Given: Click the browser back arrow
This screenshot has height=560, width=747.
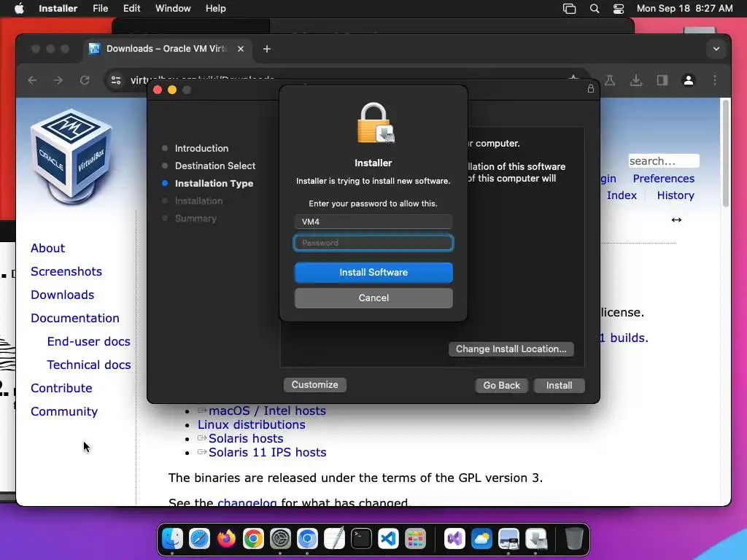Looking at the screenshot, I should (x=32, y=80).
